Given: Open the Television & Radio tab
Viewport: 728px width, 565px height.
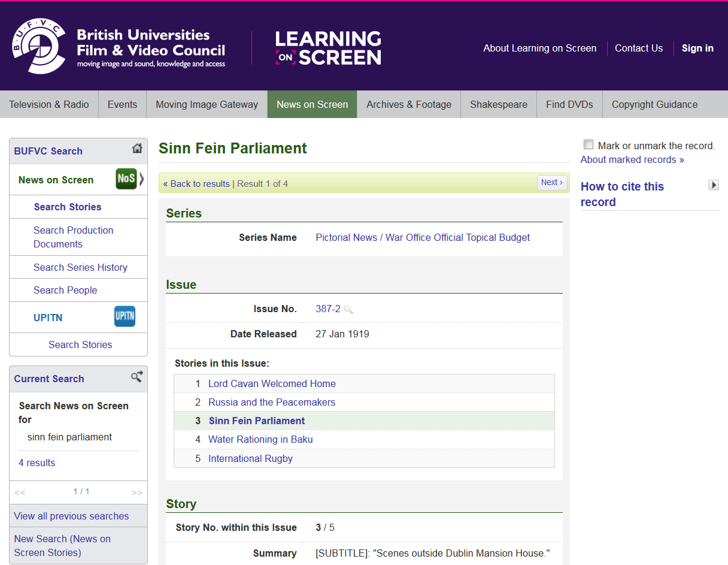Looking at the screenshot, I should click(49, 104).
